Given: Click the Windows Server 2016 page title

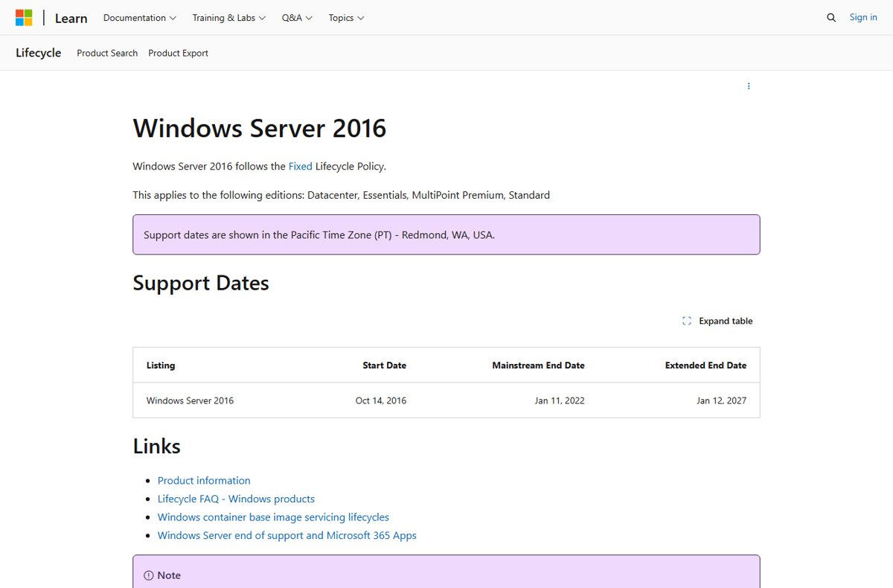Looking at the screenshot, I should pyautogui.click(x=260, y=128).
